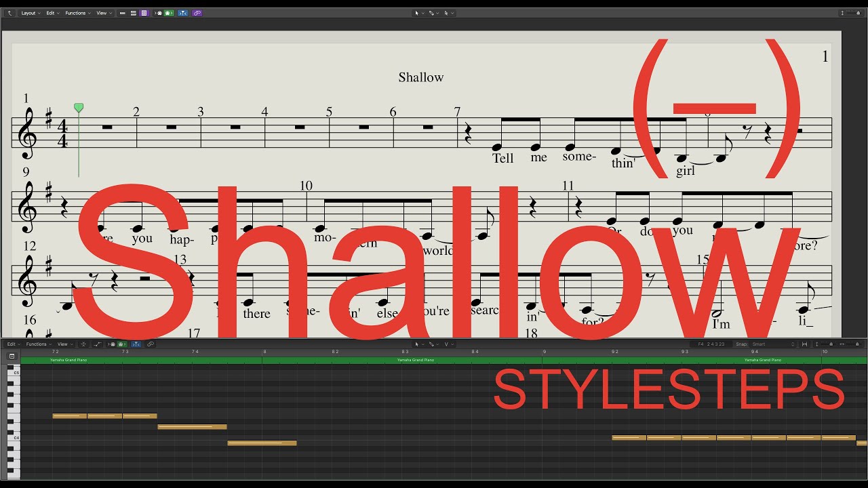Open the pencil tool menu in score editor
This screenshot has height=488, width=868.
(x=433, y=13)
